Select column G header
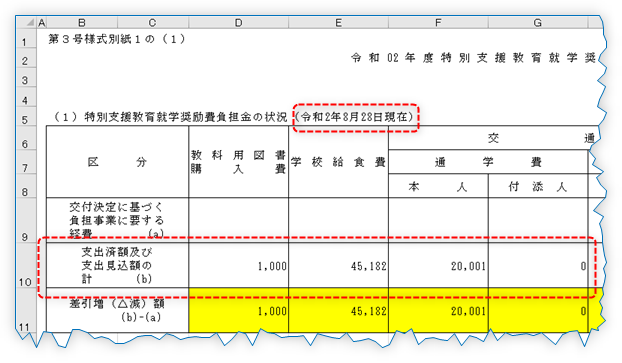 click(x=538, y=23)
